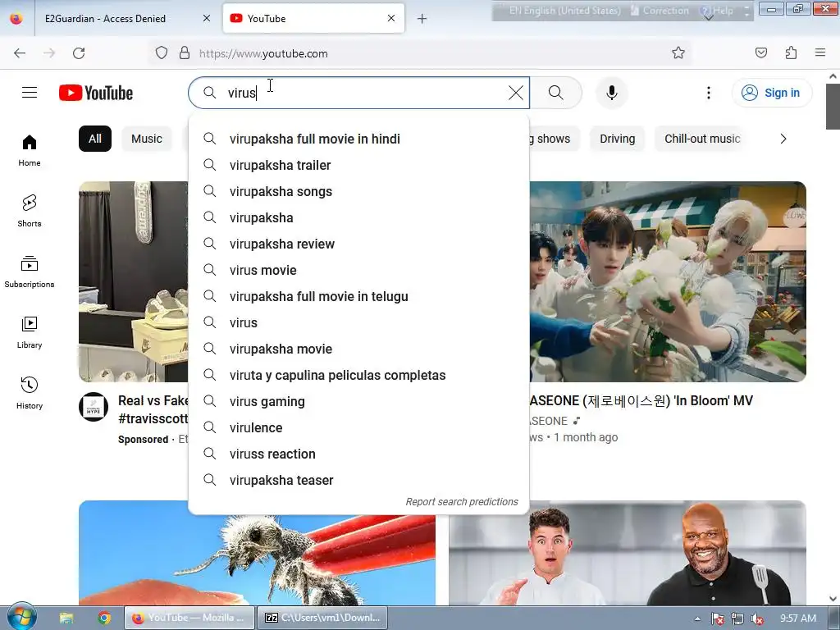Screen dimensions: 840x630
Task: Close the YouTube tab
Action: click(391, 18)
